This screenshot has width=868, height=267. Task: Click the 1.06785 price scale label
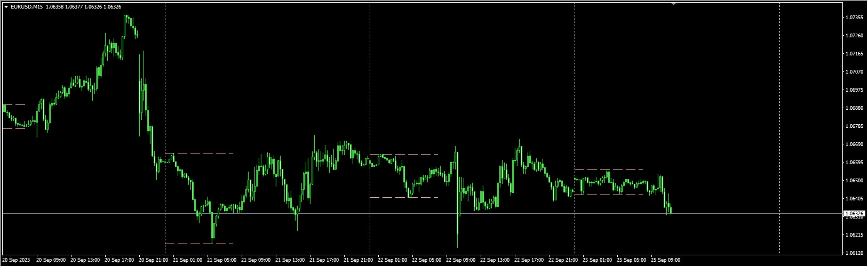click(855, 126)
